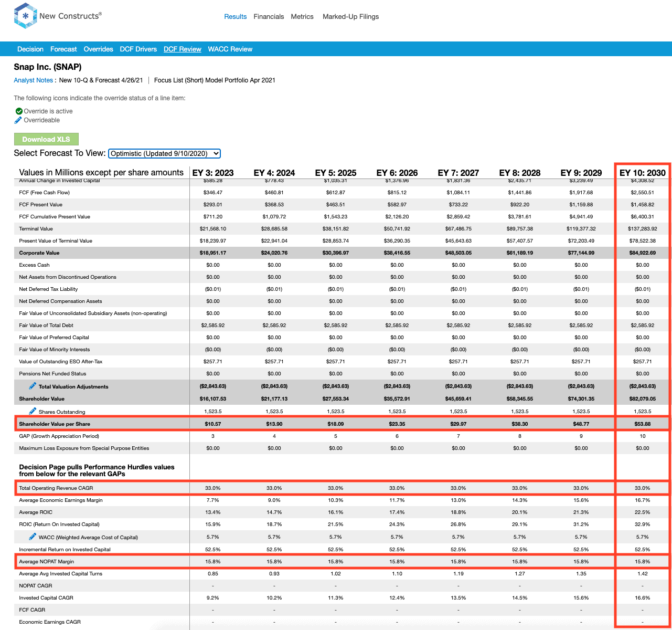Click the Average NOPAT Margin label

click(x=47, y=561)
